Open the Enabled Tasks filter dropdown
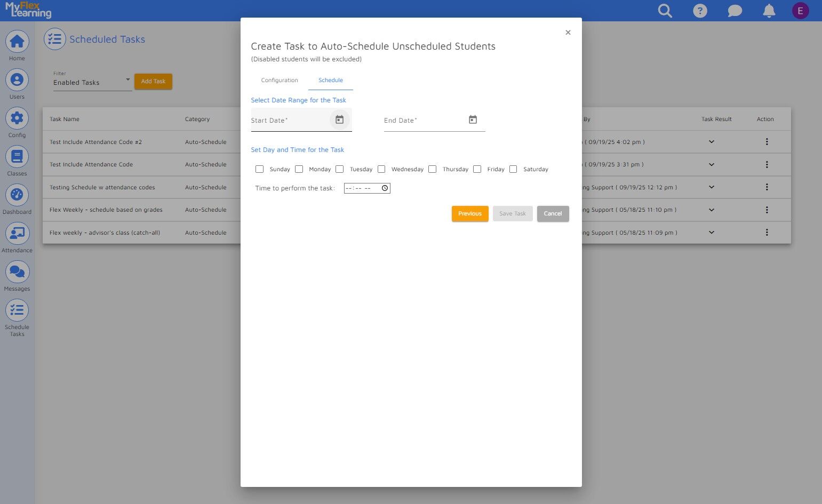This screenshot has width=822, height=504. click(92, 82)
